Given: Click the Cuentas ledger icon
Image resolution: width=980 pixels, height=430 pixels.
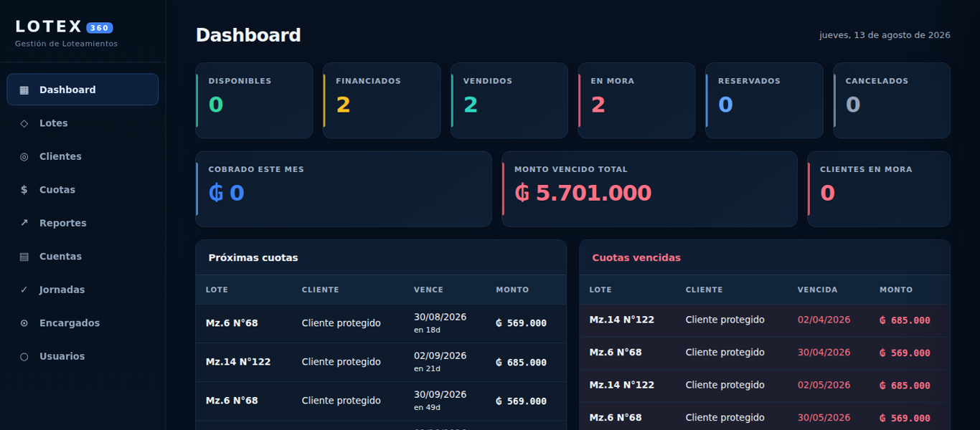Looking at the screenshot, I should pos(24,257).
